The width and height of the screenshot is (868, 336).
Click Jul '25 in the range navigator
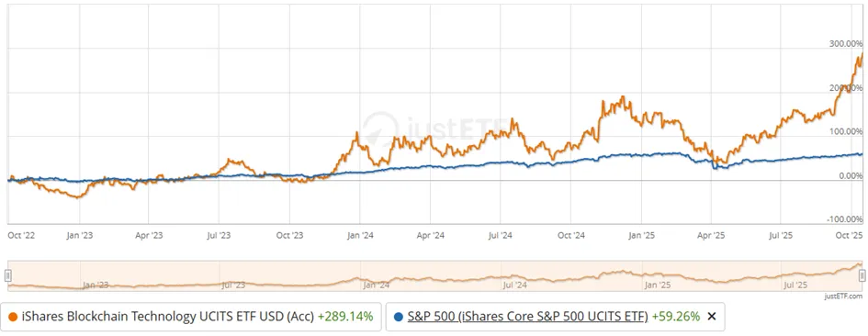tap(796, 286)
